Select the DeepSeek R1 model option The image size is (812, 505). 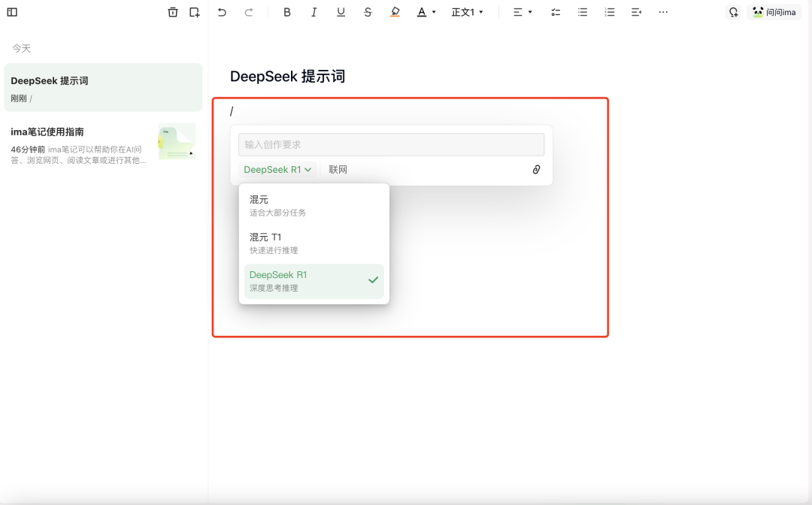tap(314, 281)
